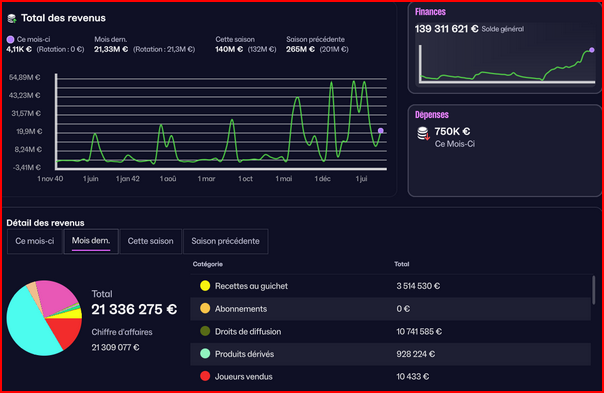604x393 pixels.
Task: Click the Total column header
Action: click(x=401, y=264)
